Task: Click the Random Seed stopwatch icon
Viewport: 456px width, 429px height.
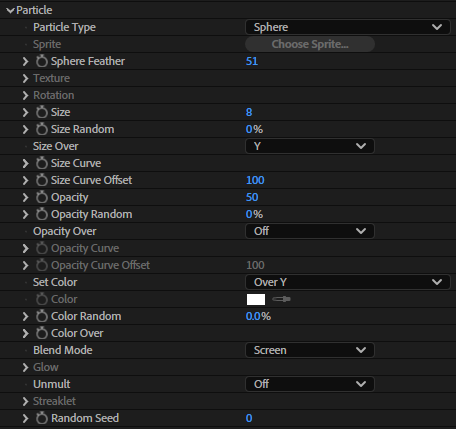Action: (42, 418)
